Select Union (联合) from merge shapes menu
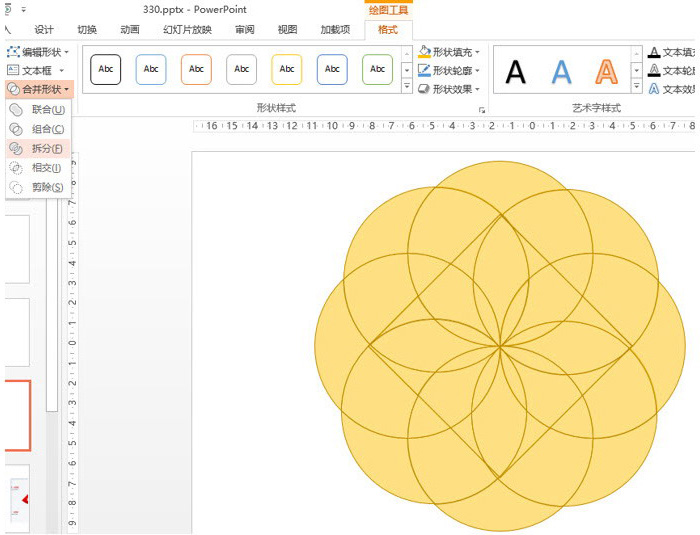 point(47,109)
